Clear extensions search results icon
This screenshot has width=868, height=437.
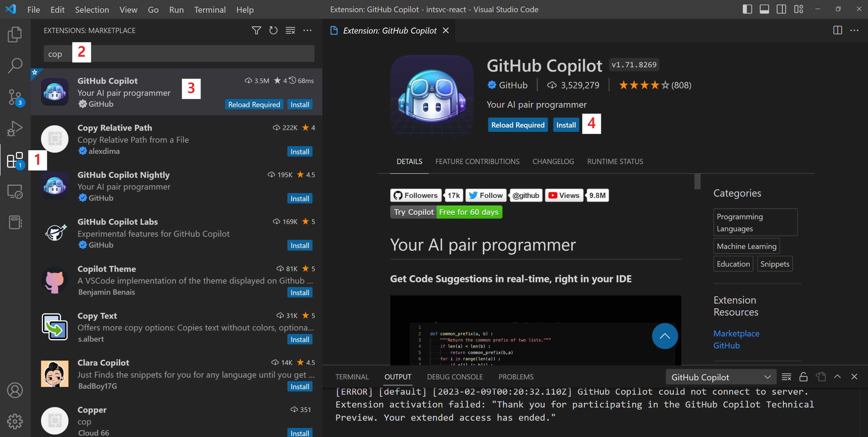tap(290, 30)
